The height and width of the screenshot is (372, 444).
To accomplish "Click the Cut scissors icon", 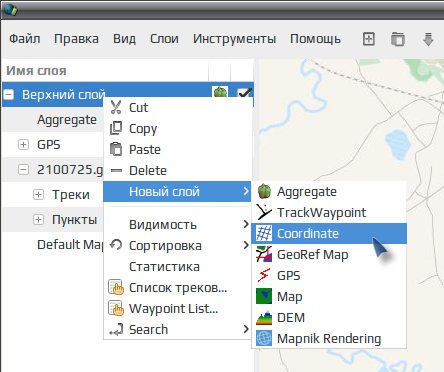I will point(116,107).
